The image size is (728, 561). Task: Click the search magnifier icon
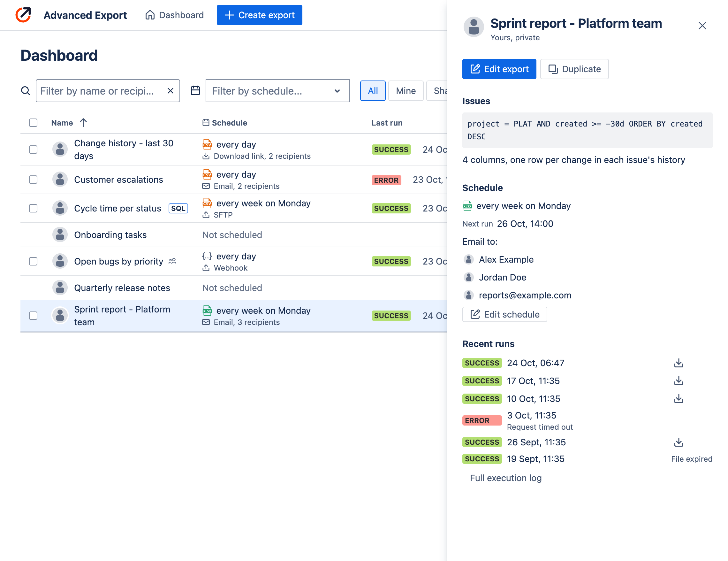coord(25,91)
